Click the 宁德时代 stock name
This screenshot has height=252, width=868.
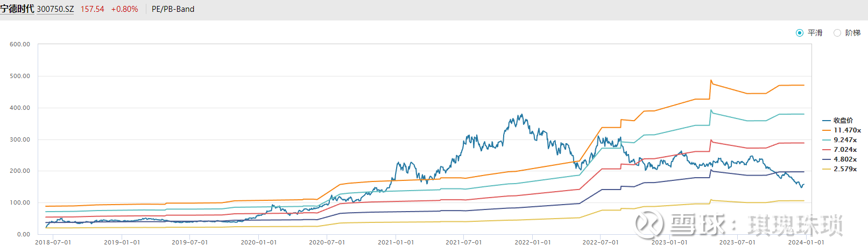click(x=17, y=9)
